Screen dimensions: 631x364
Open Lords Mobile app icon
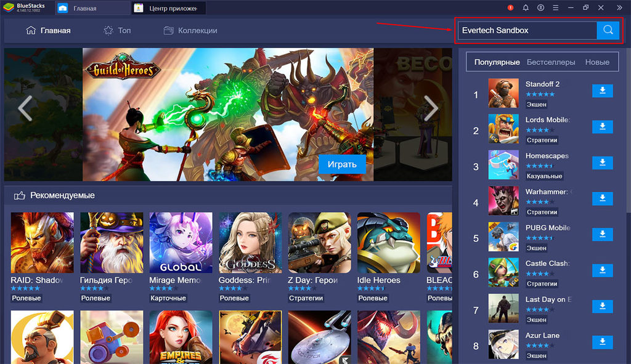pyautogui.click(x=503, y=129)
